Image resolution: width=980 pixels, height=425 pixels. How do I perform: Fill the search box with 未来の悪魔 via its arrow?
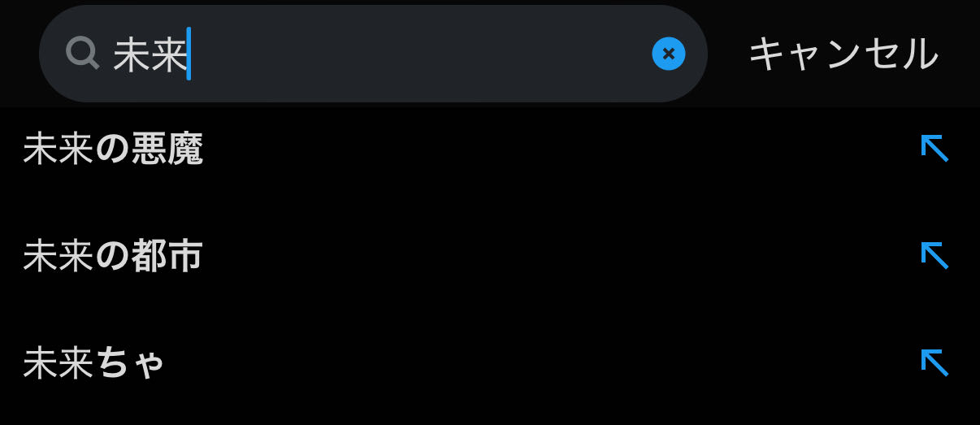(x=934, y=149)
